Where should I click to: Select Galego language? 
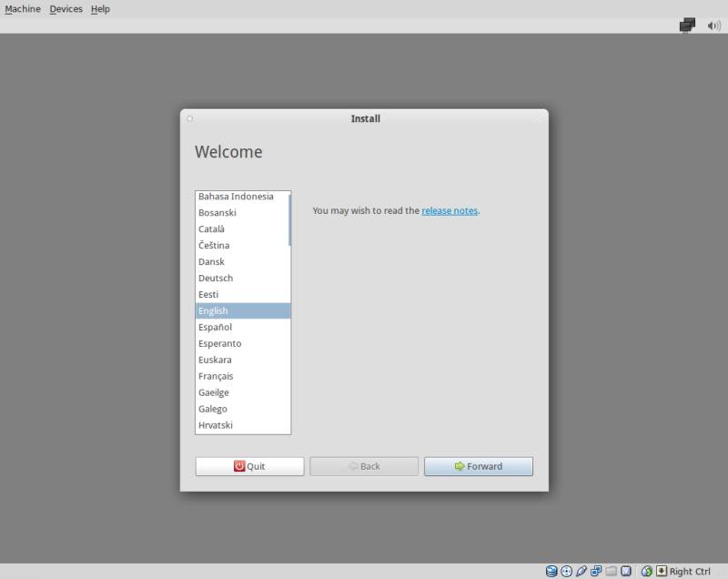pos(243,409)
